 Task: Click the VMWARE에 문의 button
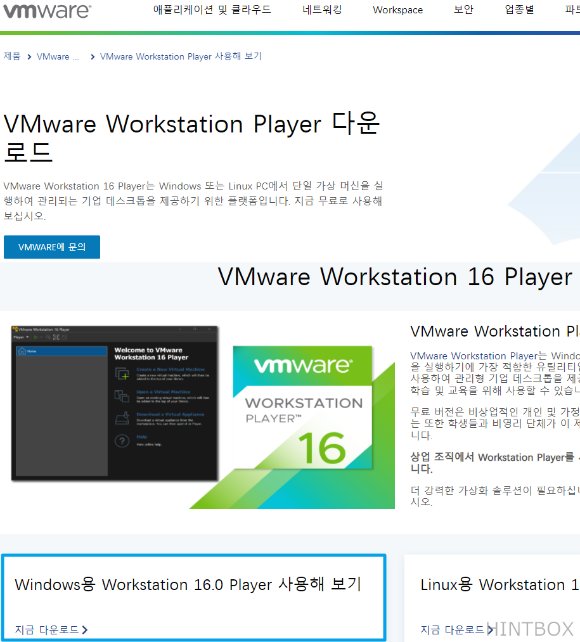click(52, 247)
